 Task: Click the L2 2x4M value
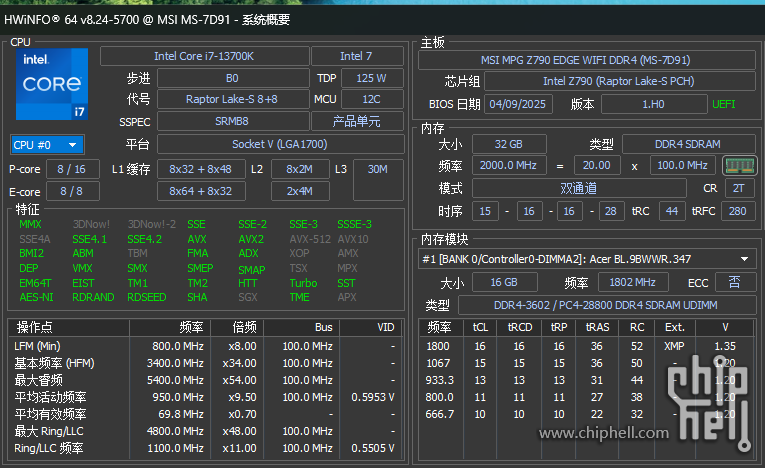click(300, 191)
